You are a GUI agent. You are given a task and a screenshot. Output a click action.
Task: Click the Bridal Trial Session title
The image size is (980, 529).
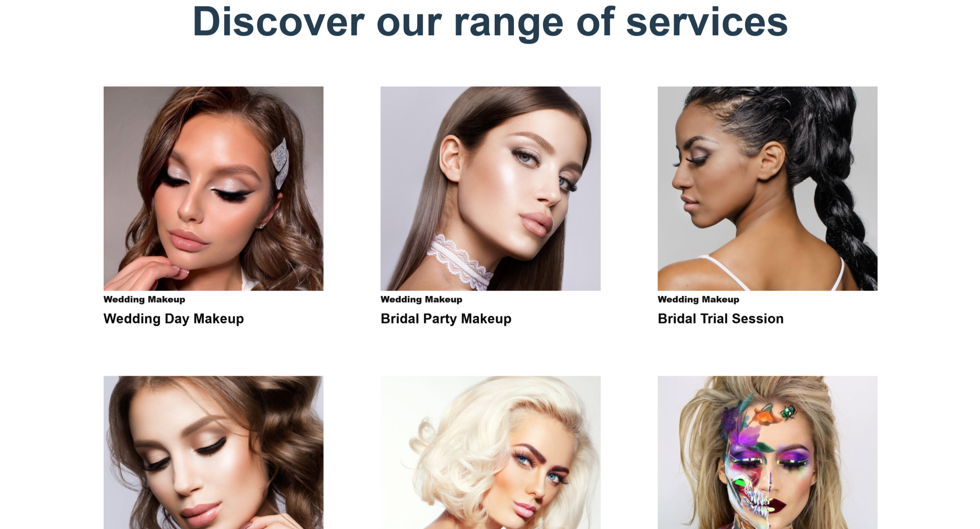(x=721, y=319)
